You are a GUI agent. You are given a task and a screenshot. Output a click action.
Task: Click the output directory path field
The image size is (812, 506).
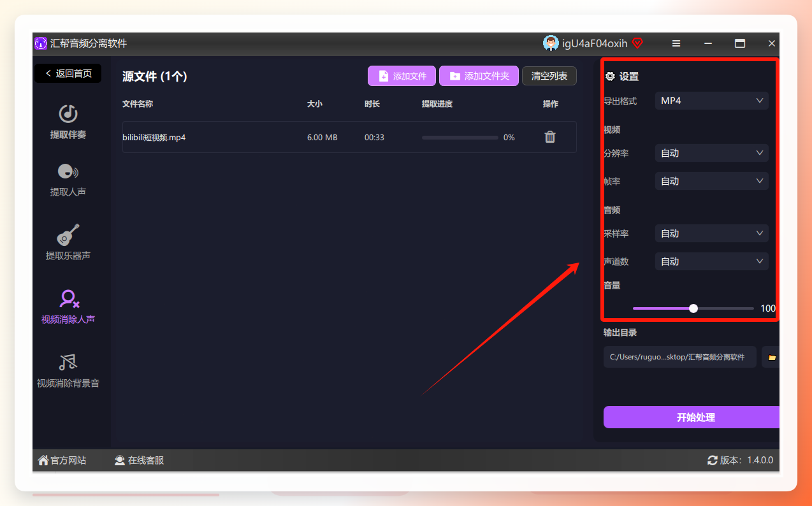[679, 358]
